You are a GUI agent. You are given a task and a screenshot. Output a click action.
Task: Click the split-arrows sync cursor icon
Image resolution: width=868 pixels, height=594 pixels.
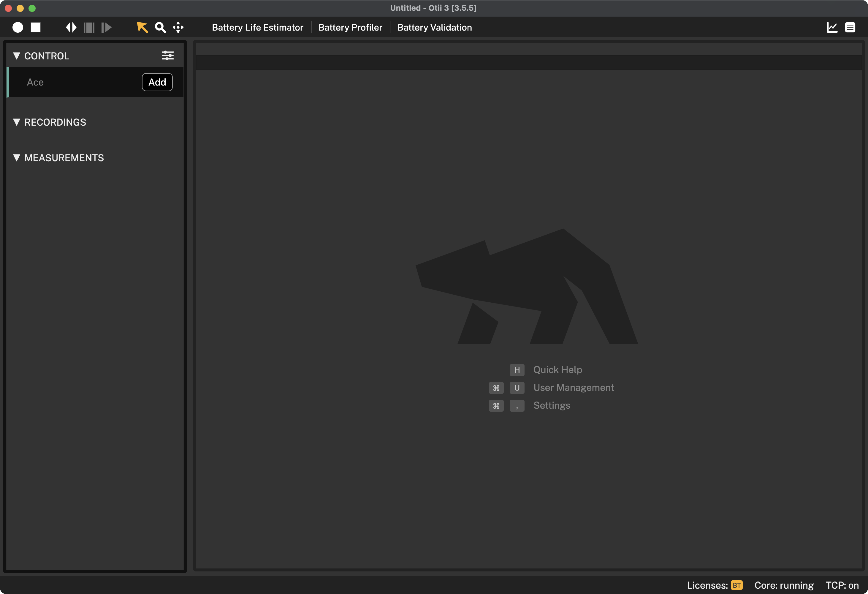pos(71,27)
